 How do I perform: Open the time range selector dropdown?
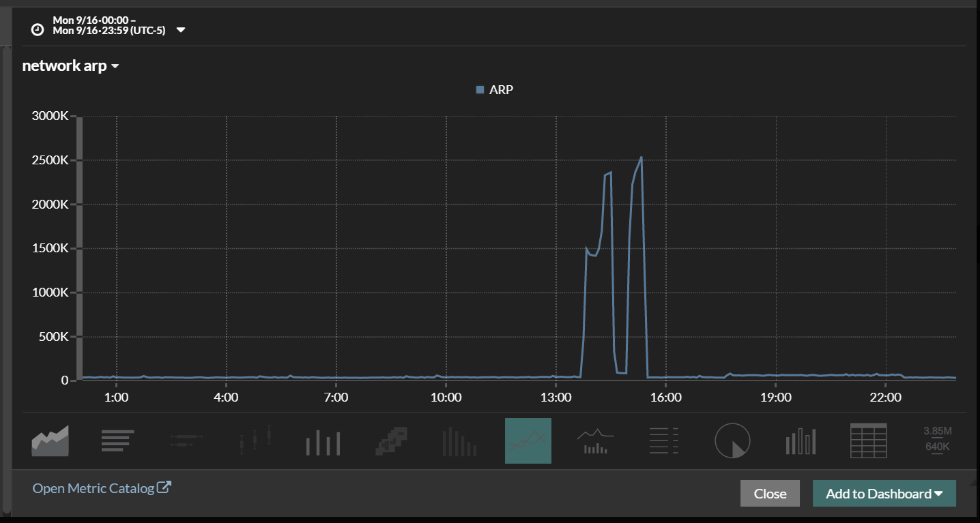click(181, 30)
